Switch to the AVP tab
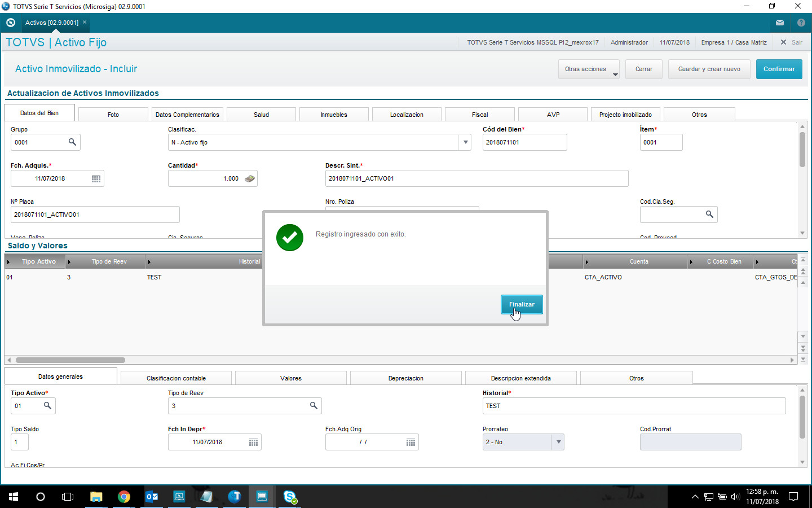812x508 pixels. pos(553,115)
